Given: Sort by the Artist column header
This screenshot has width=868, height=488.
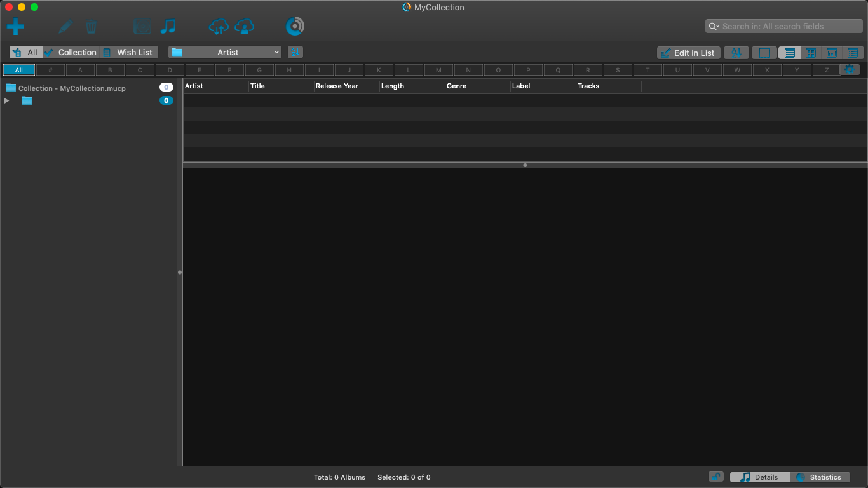Looking at the screenshot, I should [x=216, y=86].
